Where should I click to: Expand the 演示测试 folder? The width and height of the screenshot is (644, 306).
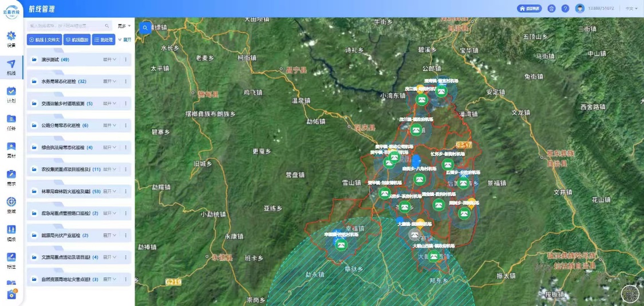tap(109, 59)
